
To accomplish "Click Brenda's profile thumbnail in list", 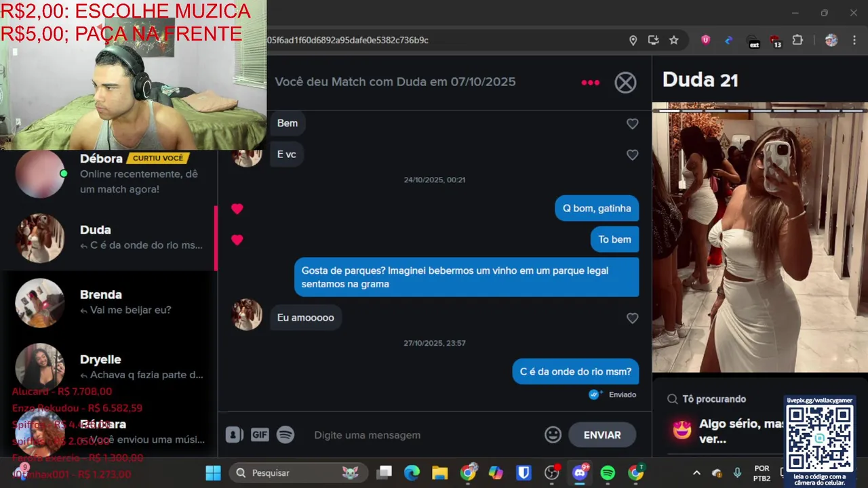I will pyautogui.click(x=40, y=303).
